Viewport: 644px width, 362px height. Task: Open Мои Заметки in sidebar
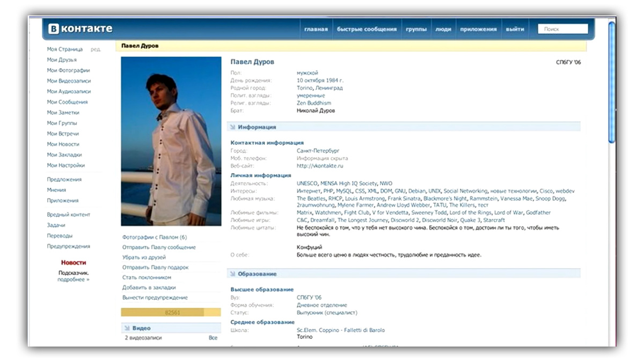pyautogui.click(x=63, y=113)
